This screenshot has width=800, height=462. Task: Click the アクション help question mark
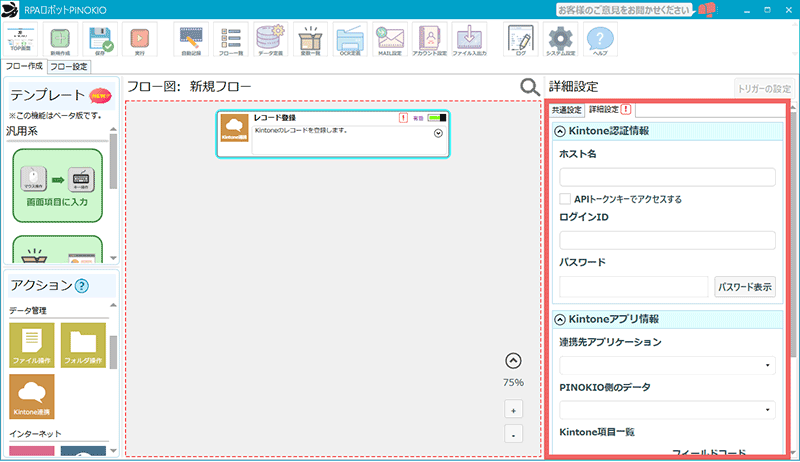pos(82,286)
